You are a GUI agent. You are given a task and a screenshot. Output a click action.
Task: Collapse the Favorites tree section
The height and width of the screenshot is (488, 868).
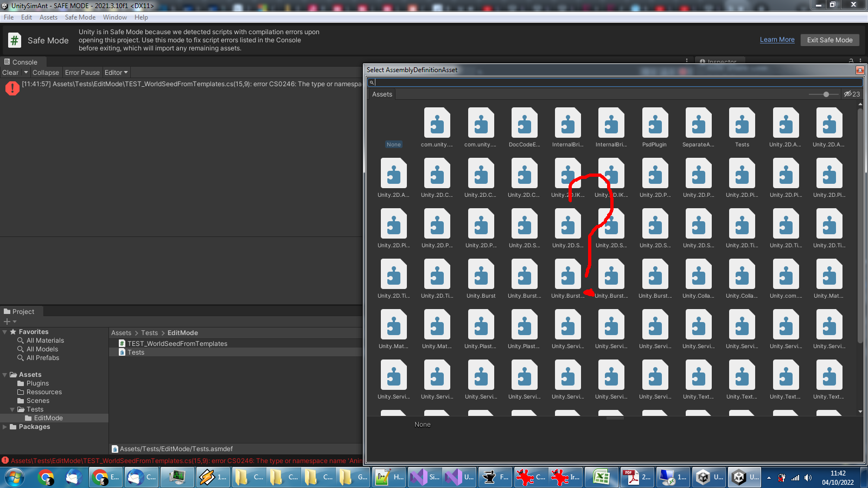5,332
